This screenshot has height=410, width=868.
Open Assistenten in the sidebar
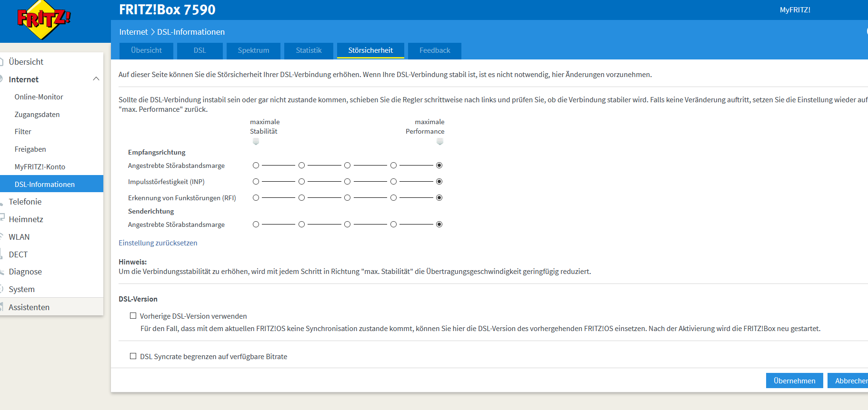51,307
